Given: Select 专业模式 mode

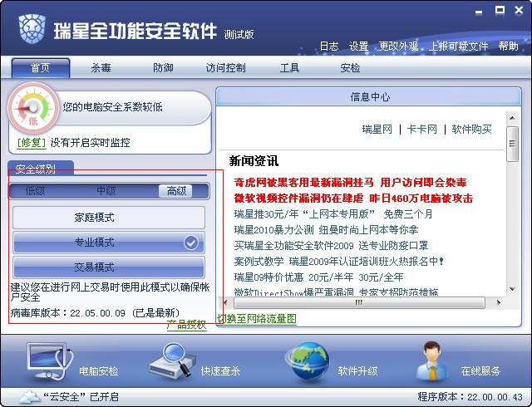Looking at the screenshot, I should pyautogui.click(x=109, y=243).
